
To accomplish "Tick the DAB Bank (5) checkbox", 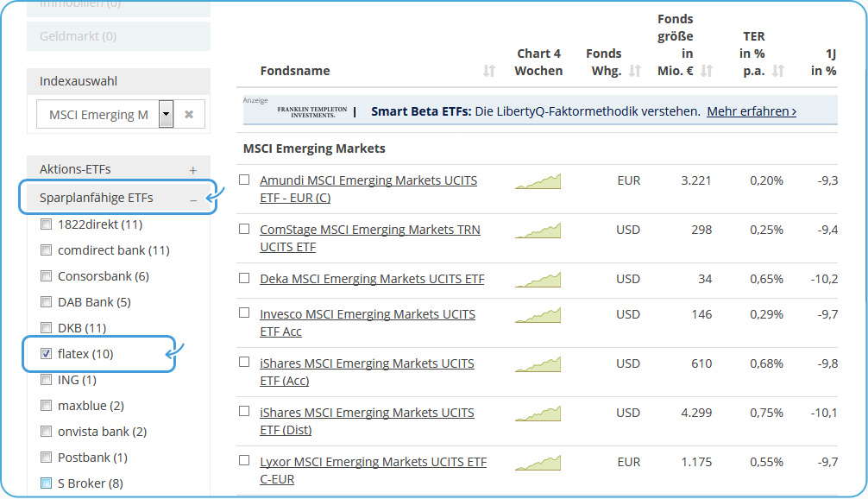I will [x=47, y=302].
